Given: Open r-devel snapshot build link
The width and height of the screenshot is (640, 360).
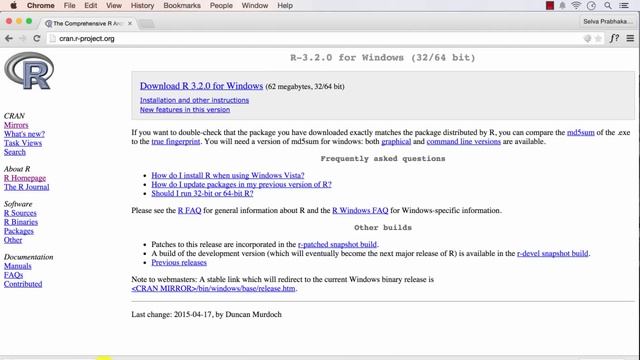Looking at the screenshot, I should tap(553, 253).
